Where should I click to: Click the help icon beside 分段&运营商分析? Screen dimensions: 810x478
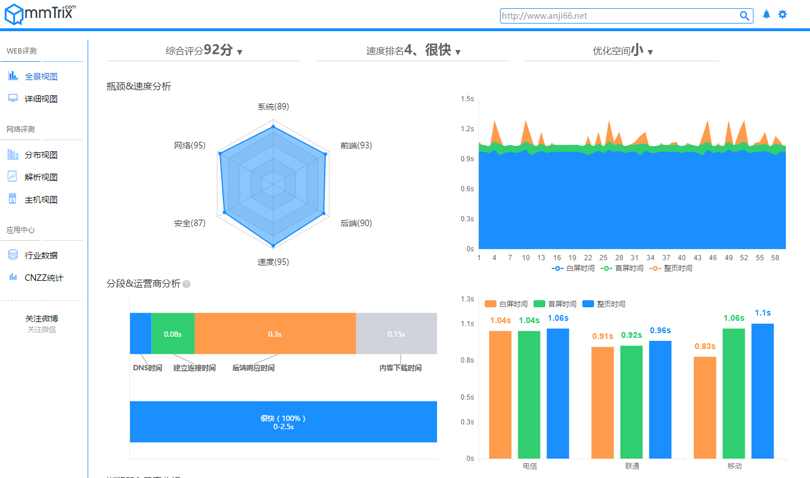186,284
